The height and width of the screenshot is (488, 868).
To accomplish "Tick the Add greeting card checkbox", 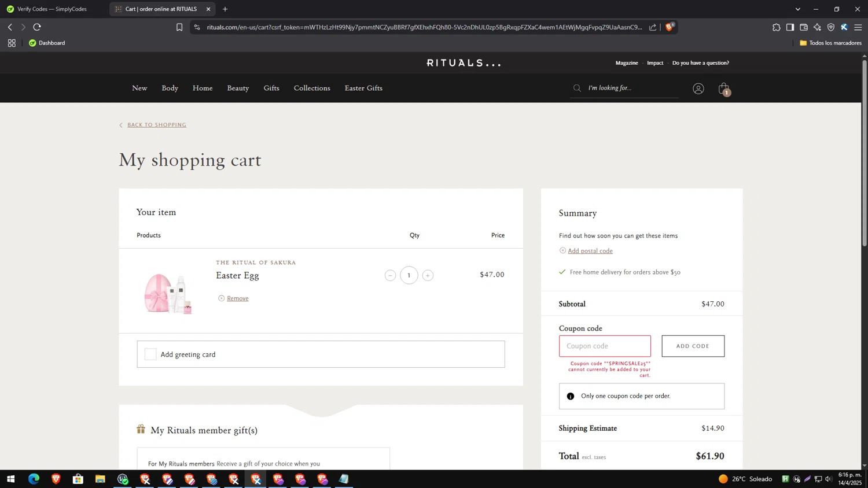I will click(x=150, y=354).
